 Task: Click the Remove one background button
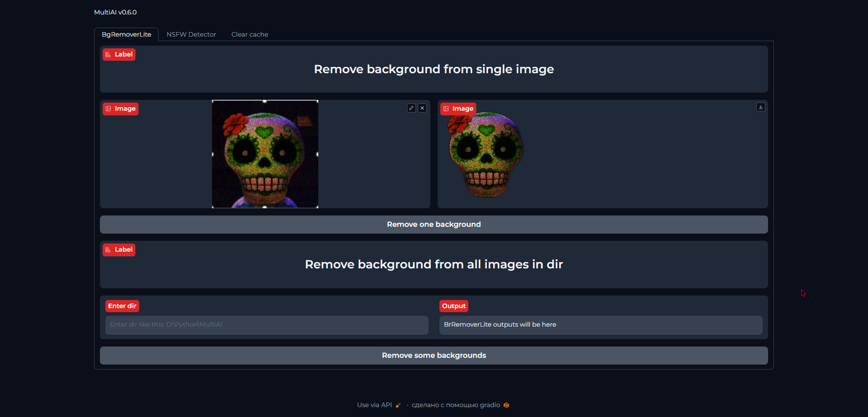[434, 225]
